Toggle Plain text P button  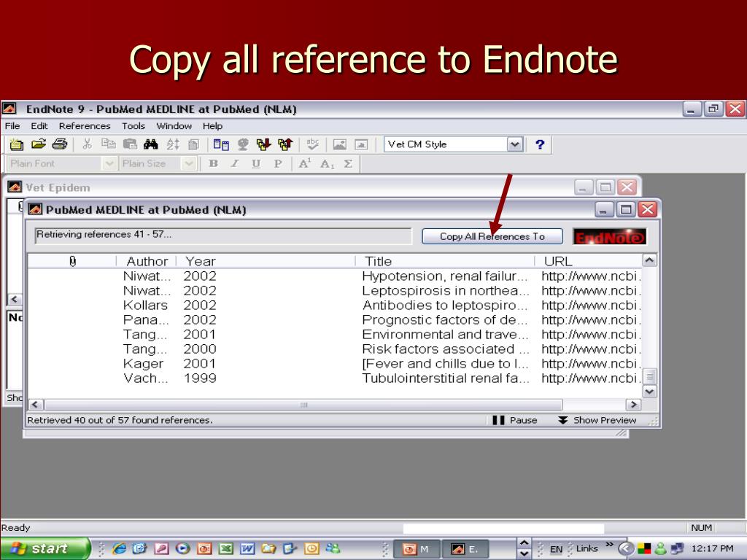pos(278,163)
